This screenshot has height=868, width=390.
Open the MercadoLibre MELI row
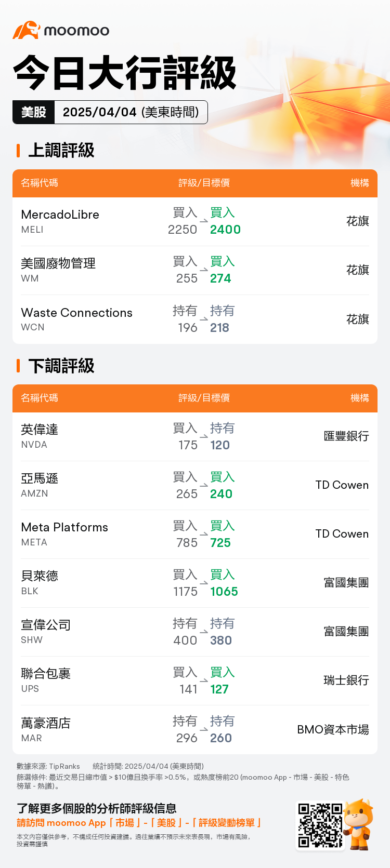point(195,222)
